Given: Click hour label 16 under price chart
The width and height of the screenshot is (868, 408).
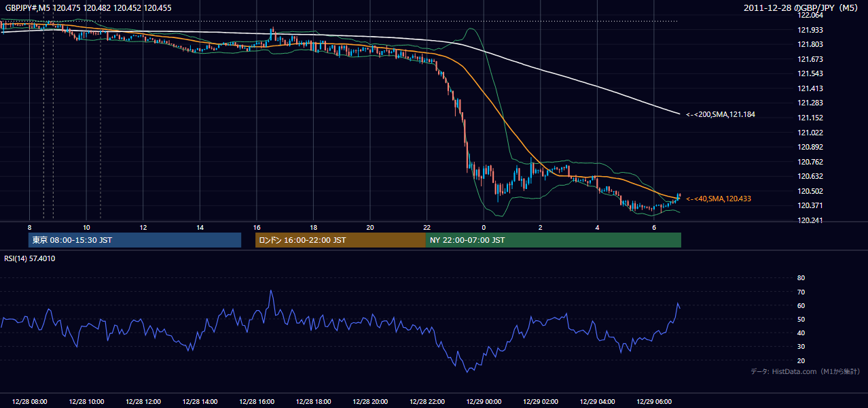Looking at the screenshot, I should [x=257, y=227].
